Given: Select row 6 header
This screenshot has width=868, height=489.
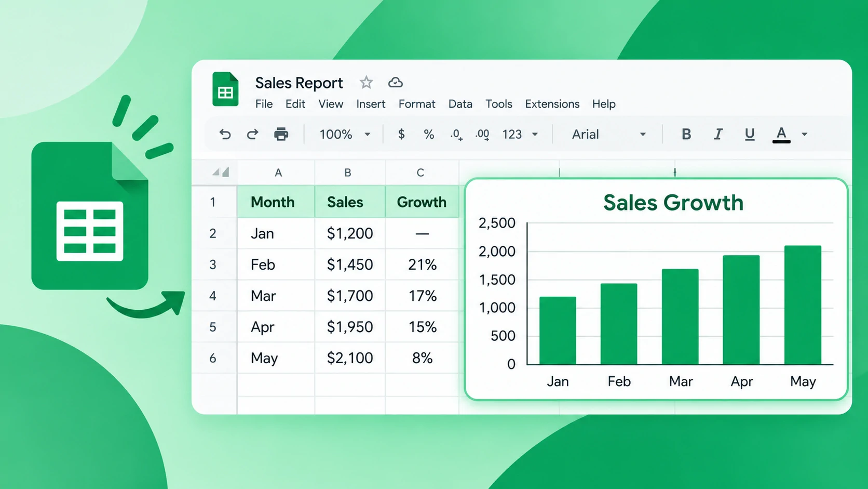Looking at the screenshot, I should [213, 358].
